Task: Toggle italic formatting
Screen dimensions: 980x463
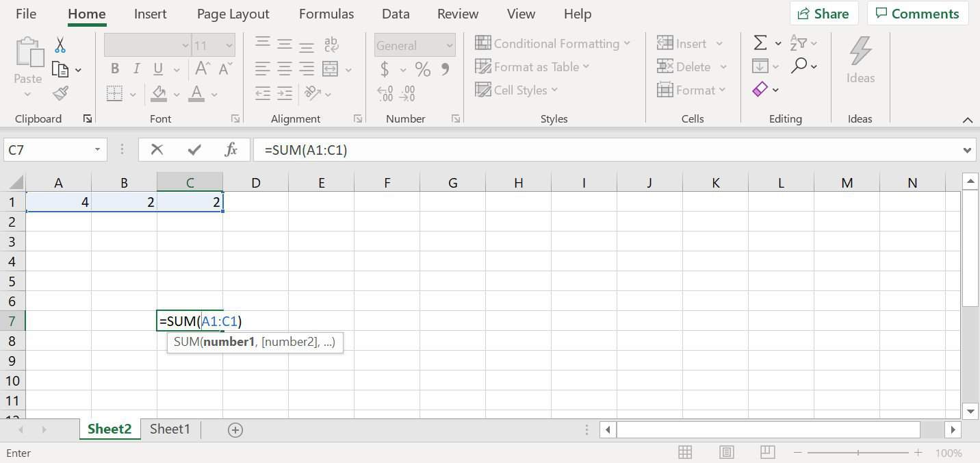Action: (136, 68)
